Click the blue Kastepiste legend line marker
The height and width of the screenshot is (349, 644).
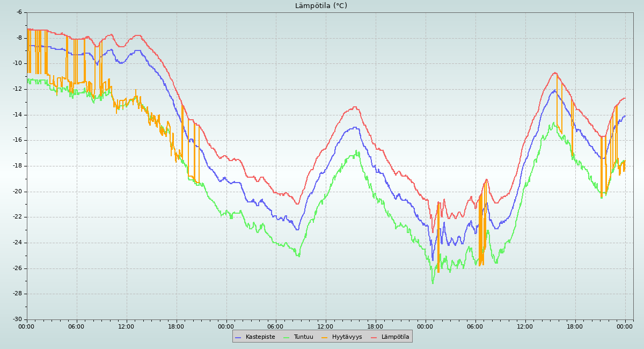click(x=238, y=337)
